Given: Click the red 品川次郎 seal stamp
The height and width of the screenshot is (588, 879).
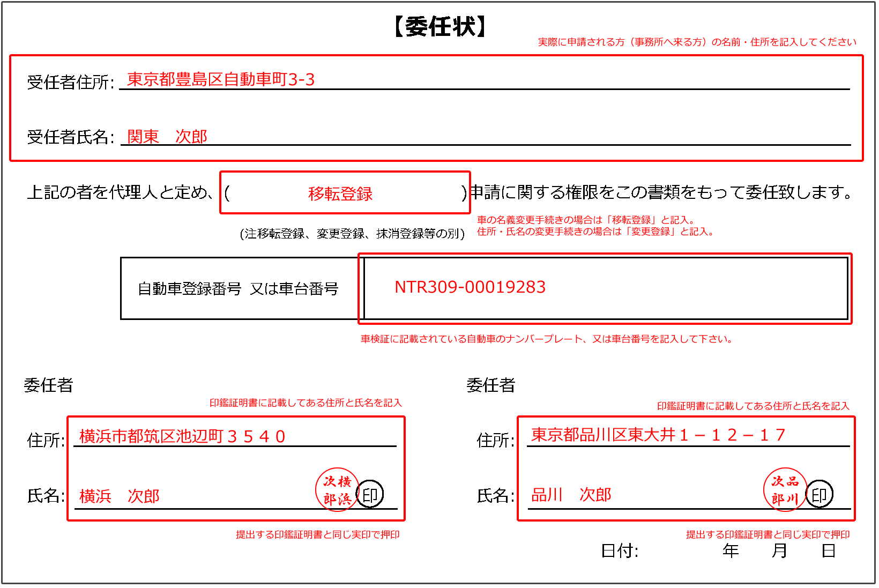Looking at the screenshot, I should 785,489.
